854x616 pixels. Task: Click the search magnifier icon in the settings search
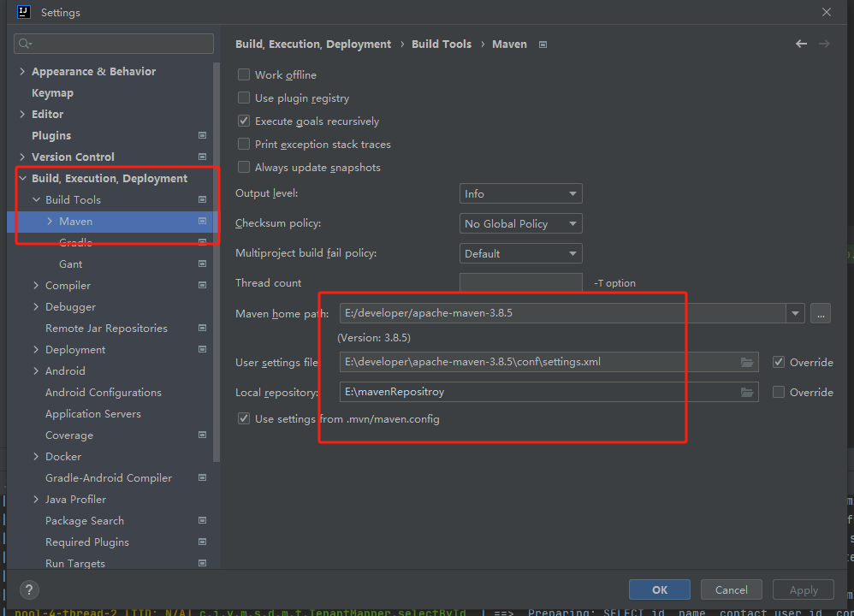(x=25, y=44)
